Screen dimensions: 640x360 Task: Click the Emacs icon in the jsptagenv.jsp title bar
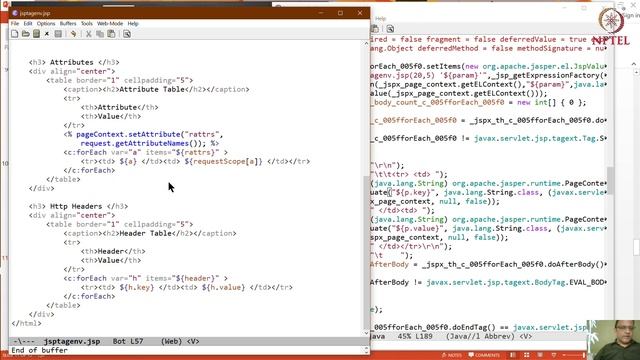[15, 13]
